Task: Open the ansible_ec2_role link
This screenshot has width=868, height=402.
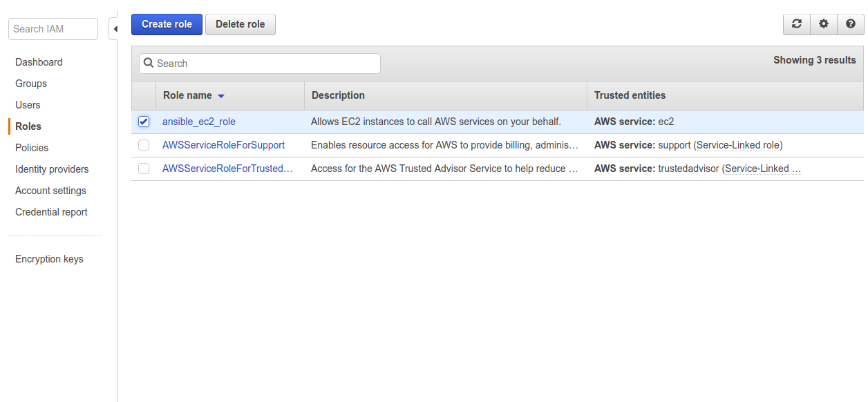Action: coord(199,122)
